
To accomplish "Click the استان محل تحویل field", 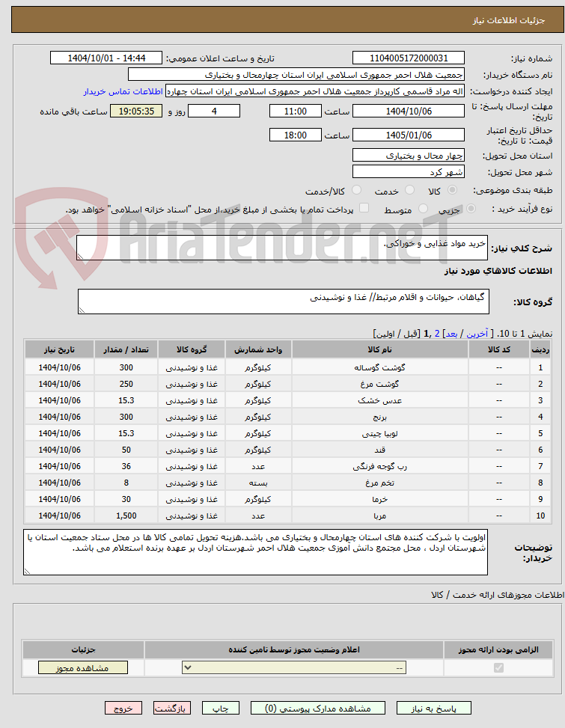I will 409,155.
